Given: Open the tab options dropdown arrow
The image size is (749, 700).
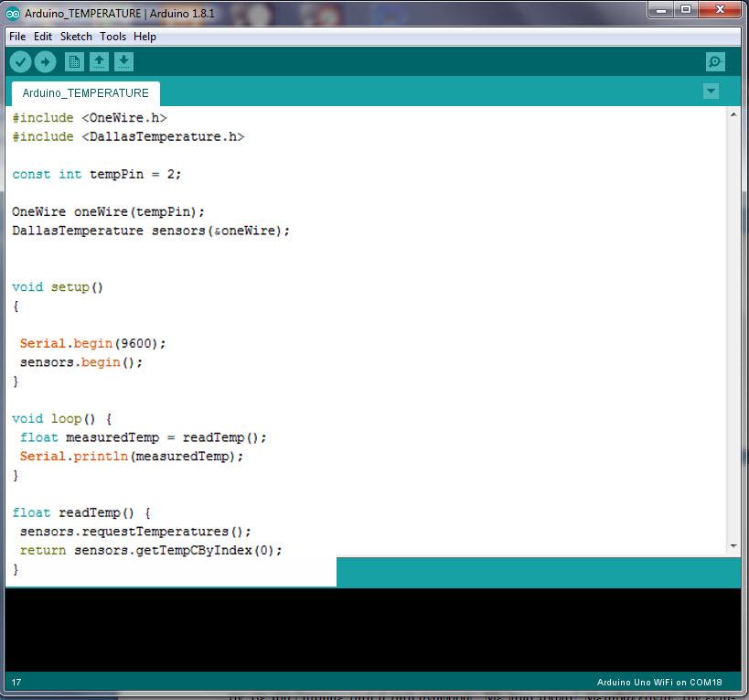Looking at the screenshot, I should click(711, 91).
